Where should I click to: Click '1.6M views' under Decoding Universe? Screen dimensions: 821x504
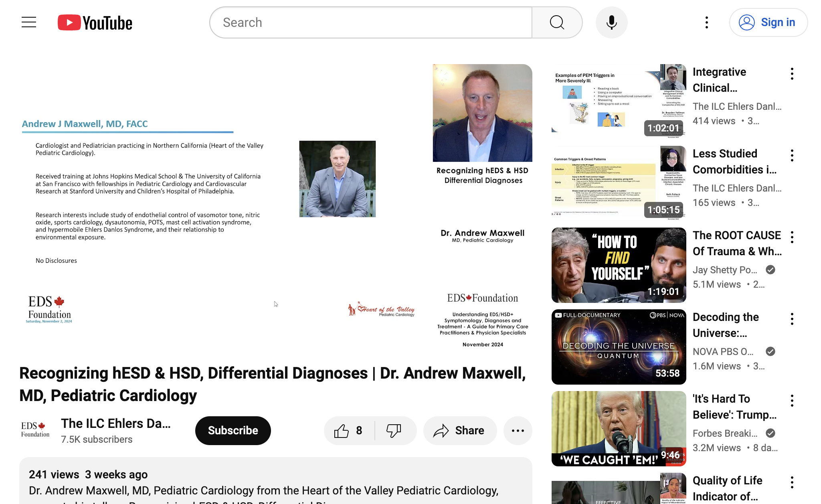[x=717, y=366]
